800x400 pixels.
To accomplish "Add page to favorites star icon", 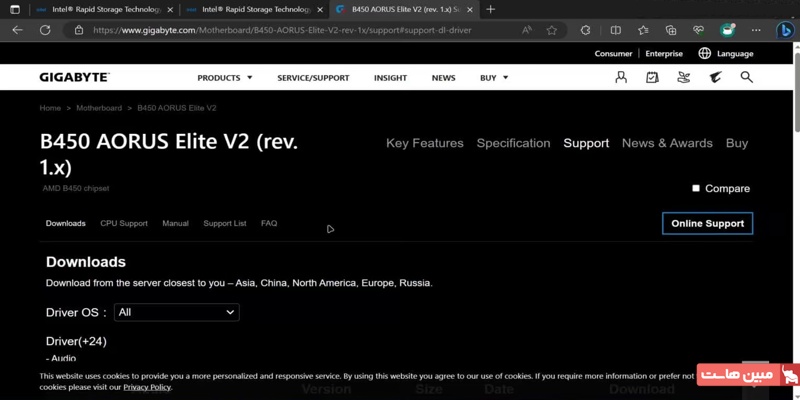I will tap(552, 30).
